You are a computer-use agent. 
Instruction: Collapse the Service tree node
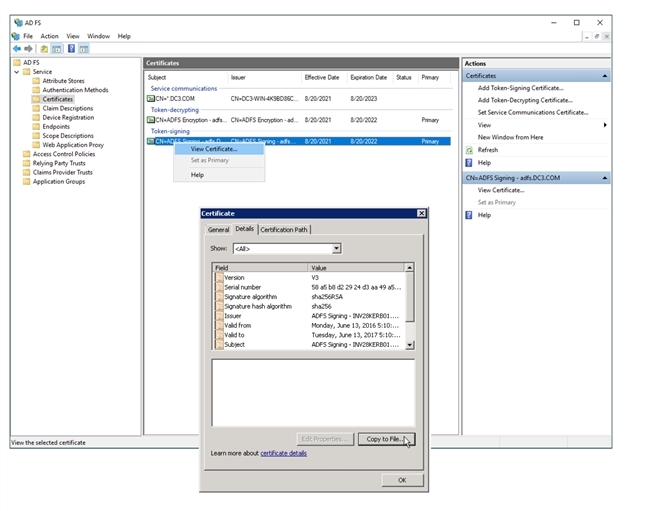16,72
